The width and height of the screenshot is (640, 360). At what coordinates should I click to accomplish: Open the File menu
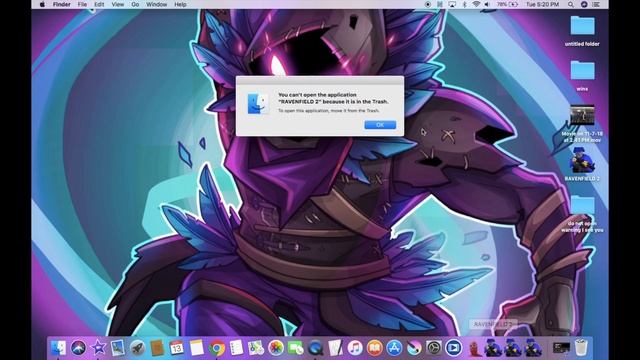82,4
